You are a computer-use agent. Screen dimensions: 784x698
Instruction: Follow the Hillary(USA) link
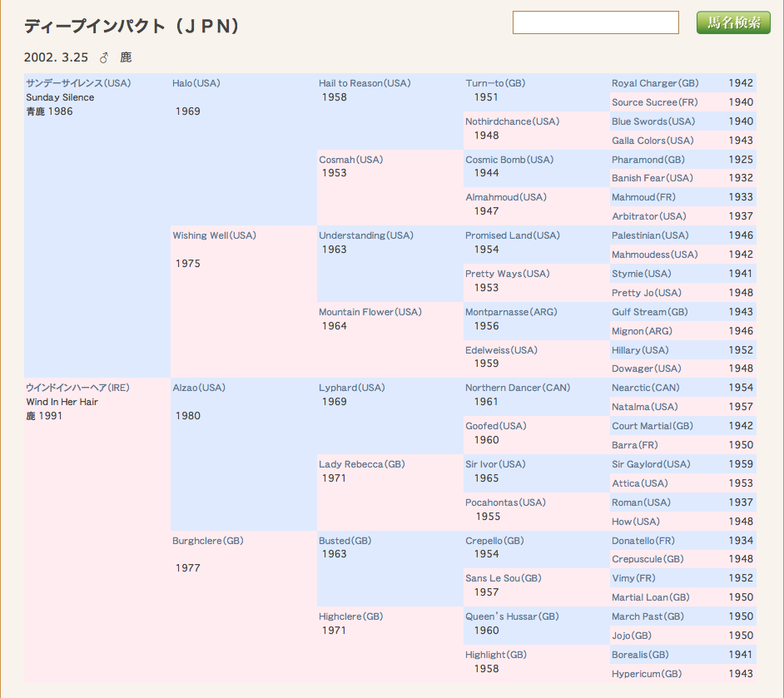click(x=640, y=350)
